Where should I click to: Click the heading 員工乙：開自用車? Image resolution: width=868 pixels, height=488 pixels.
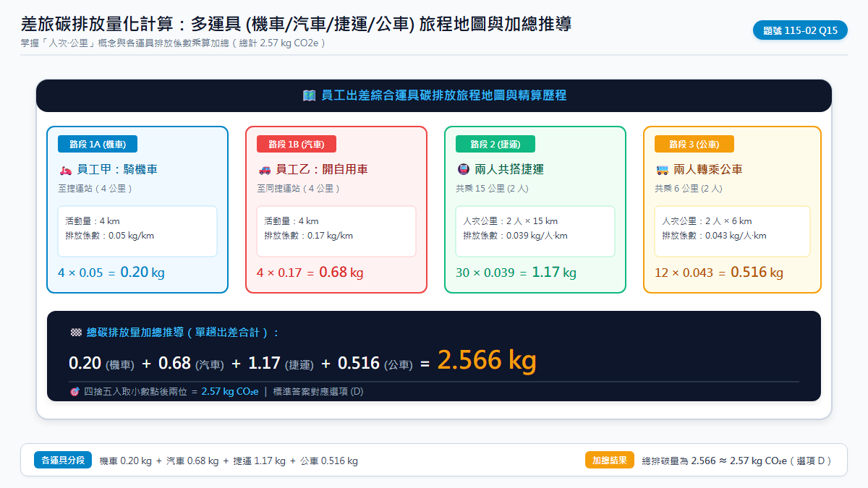pos(322,170)
